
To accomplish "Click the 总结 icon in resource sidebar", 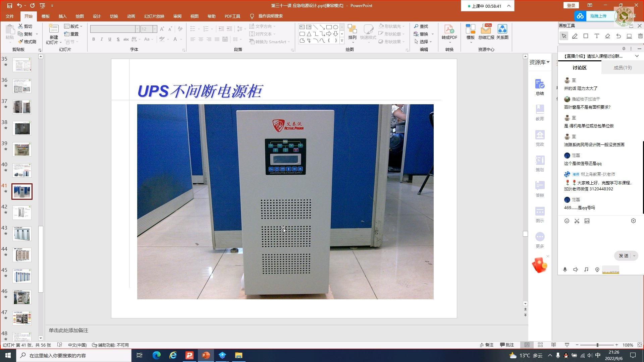I will click(x=540, y=87).
